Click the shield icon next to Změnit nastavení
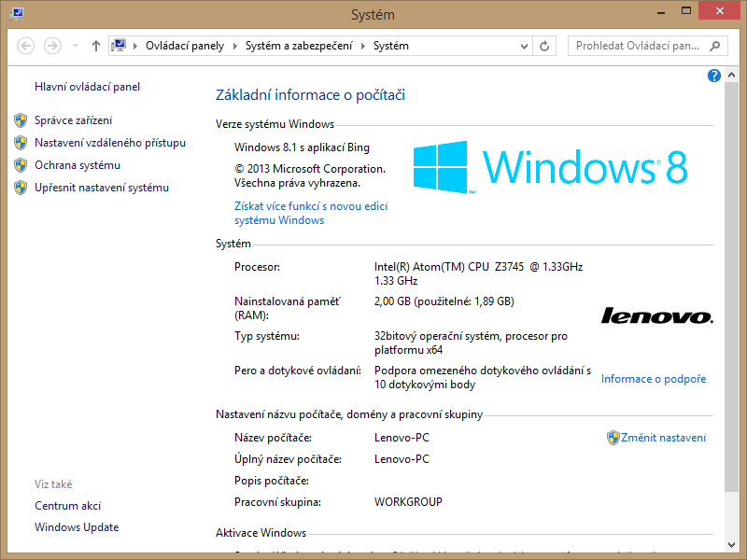Viewport: 747px width, 560px height. coord(613,438)
